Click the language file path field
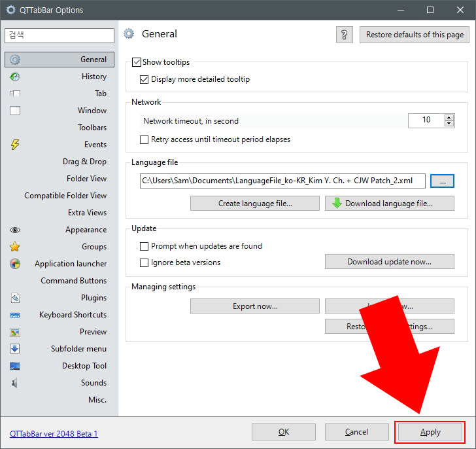The image size is (476, 449). [282, 181]
